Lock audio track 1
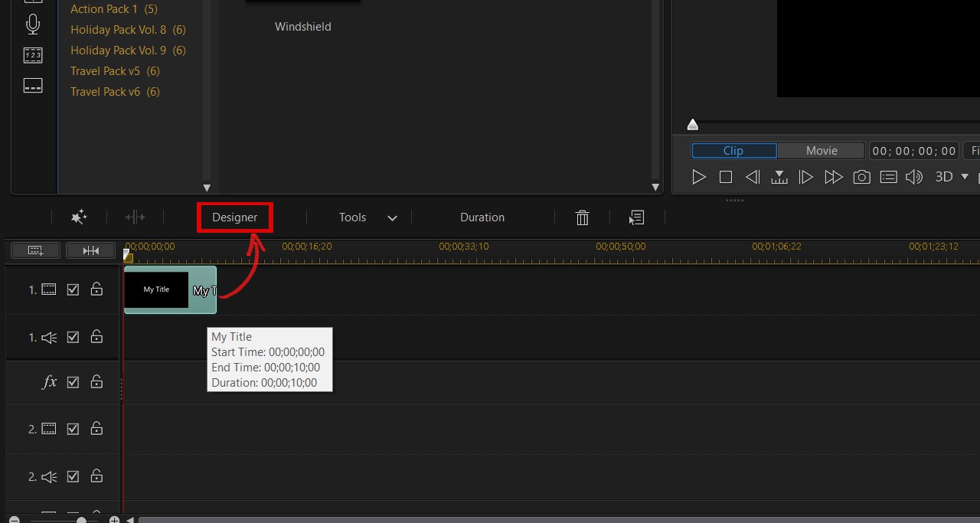 96,336
